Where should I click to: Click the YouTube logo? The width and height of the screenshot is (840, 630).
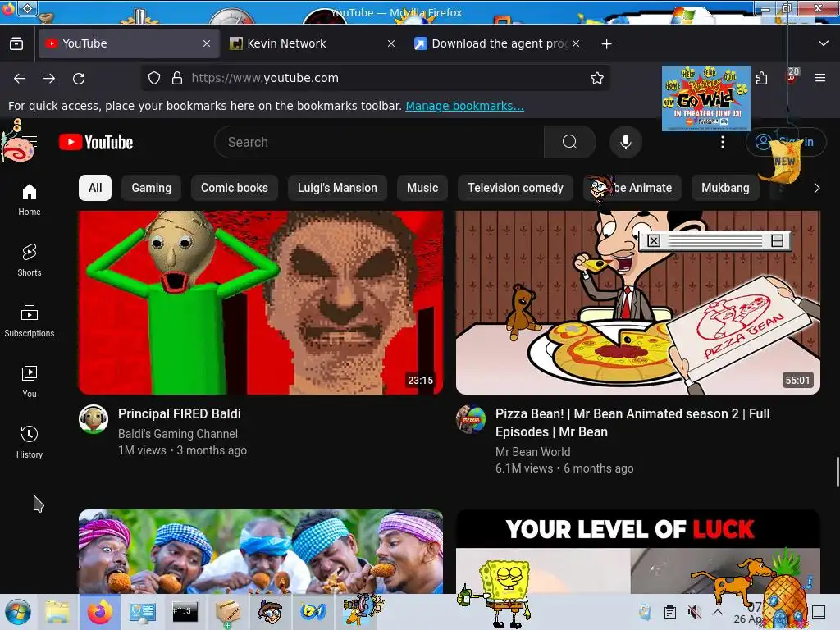(96, 143)
